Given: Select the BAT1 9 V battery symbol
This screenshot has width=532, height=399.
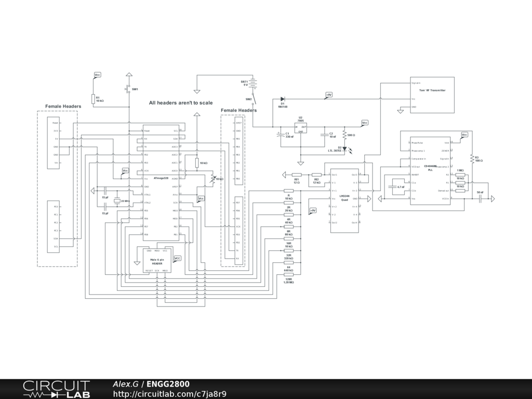Looking at the screenshot, I should tap(253, 82).
